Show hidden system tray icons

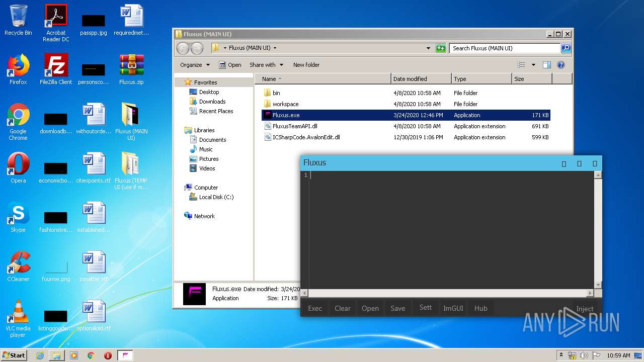(x=561, y=355)
